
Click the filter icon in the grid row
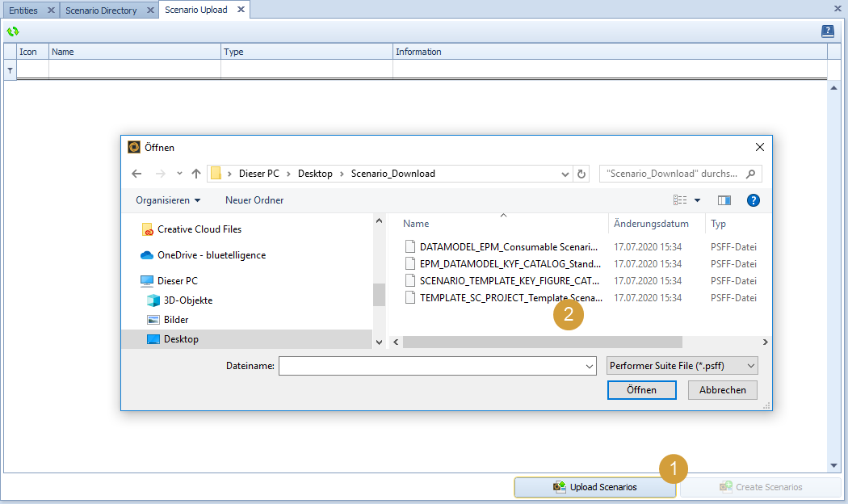(8, 70)
